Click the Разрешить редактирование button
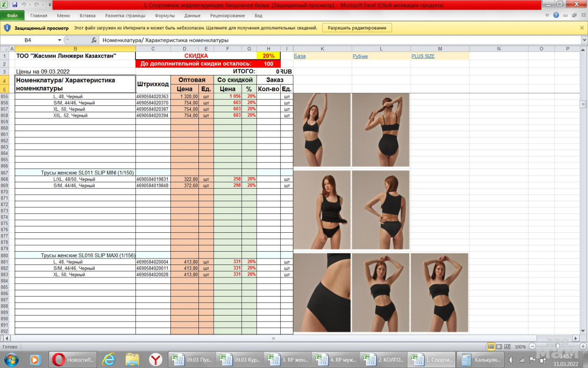This screenshot has width=588, height=368. click(357, 28)
